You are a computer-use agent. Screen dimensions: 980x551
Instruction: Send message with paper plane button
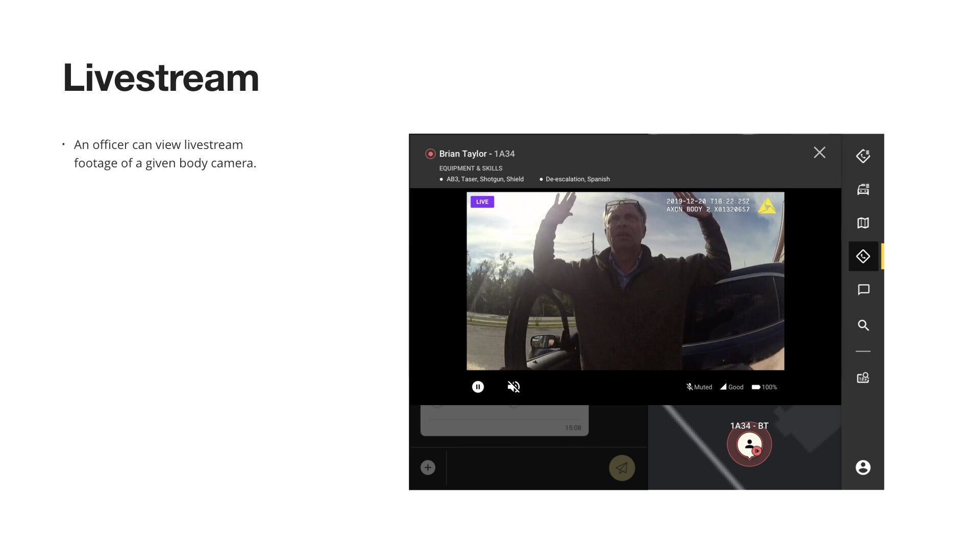click(622, 468)
